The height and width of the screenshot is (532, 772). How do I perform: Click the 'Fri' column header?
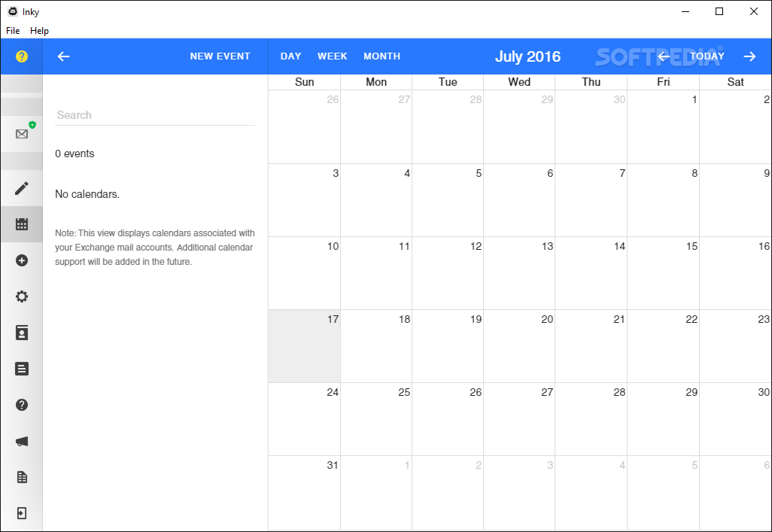tap(663, 82)
